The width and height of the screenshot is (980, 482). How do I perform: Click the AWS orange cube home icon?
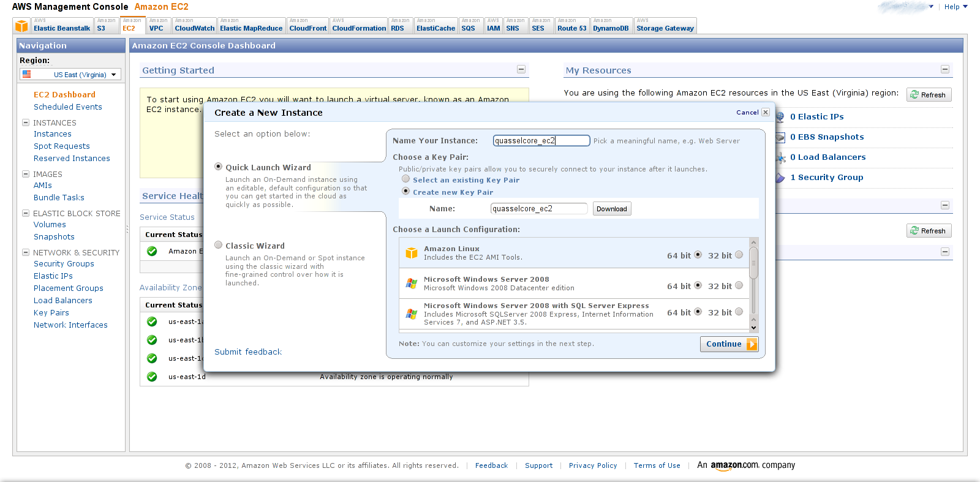point(21,26)
